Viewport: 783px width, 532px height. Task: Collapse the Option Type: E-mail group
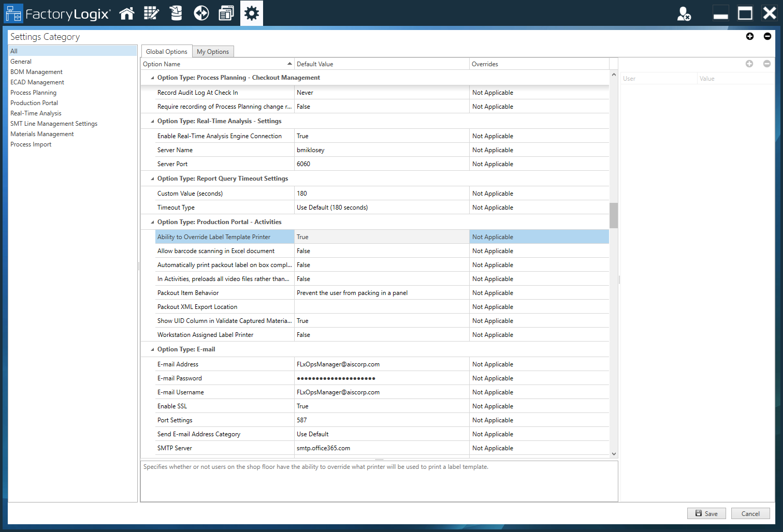click(152, 350)
